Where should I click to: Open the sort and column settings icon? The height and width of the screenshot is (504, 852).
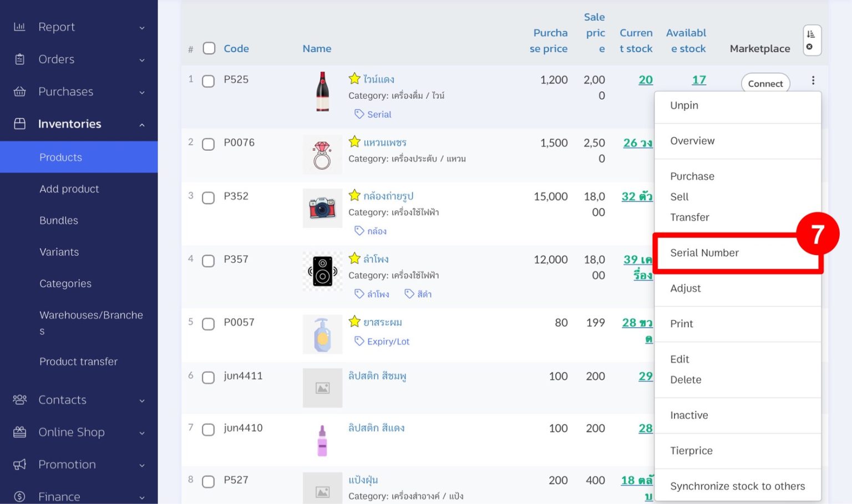point(812,40)
